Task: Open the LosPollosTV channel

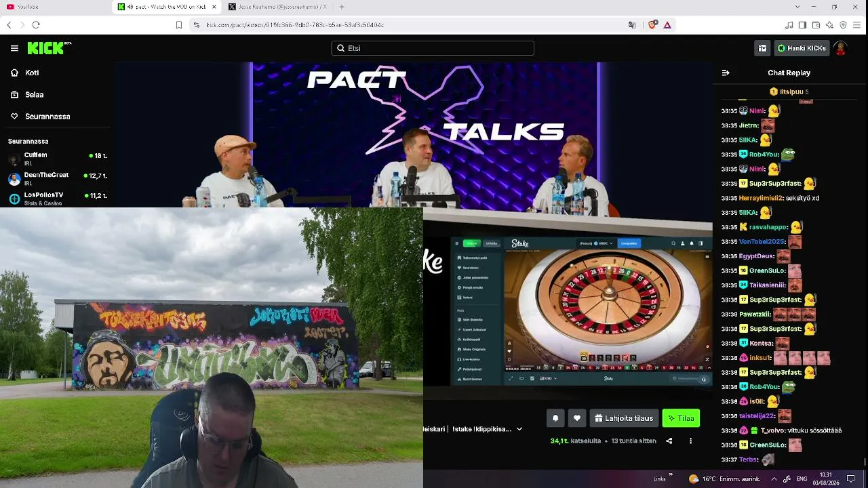Action: pos(57,199)
